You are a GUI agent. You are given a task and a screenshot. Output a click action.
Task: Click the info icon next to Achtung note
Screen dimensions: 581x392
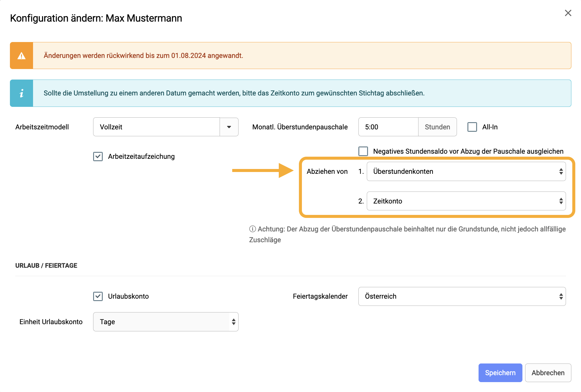point(252,229)
